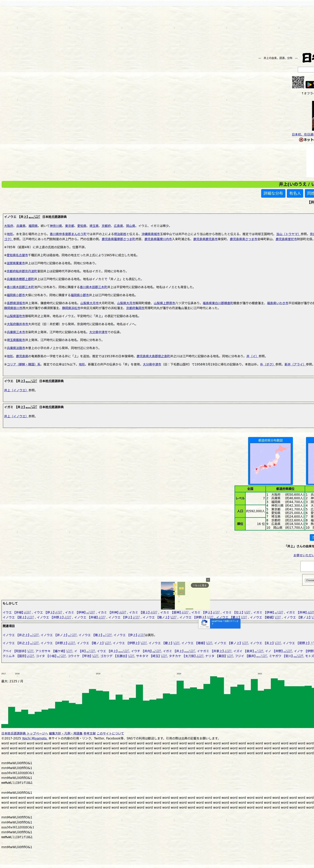314x868 pixels.
Task: Open the 香川県仲多度郡まんのう町 link
Action: (68, 234)
